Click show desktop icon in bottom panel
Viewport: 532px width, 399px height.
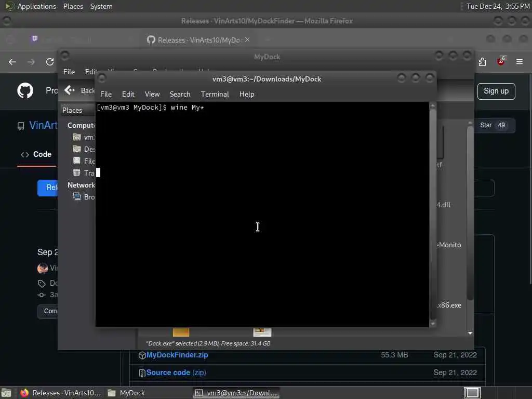click(x=6, y=393)
